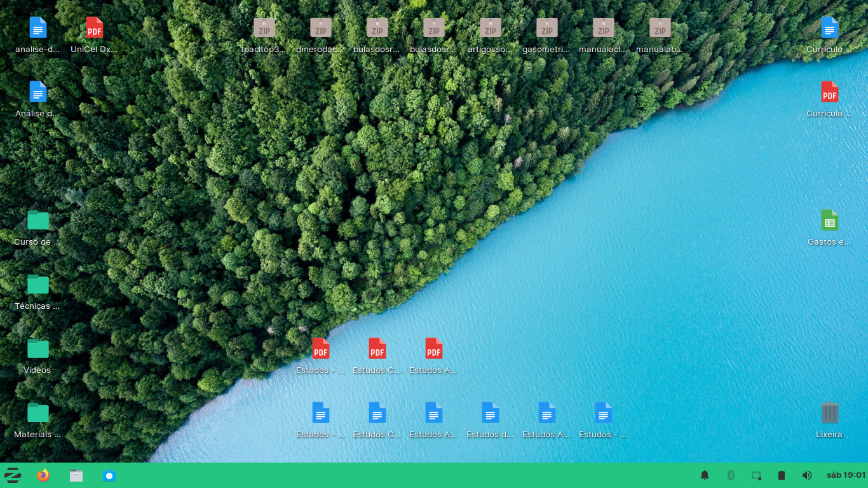Open the network display tray icon

(756, 475)
